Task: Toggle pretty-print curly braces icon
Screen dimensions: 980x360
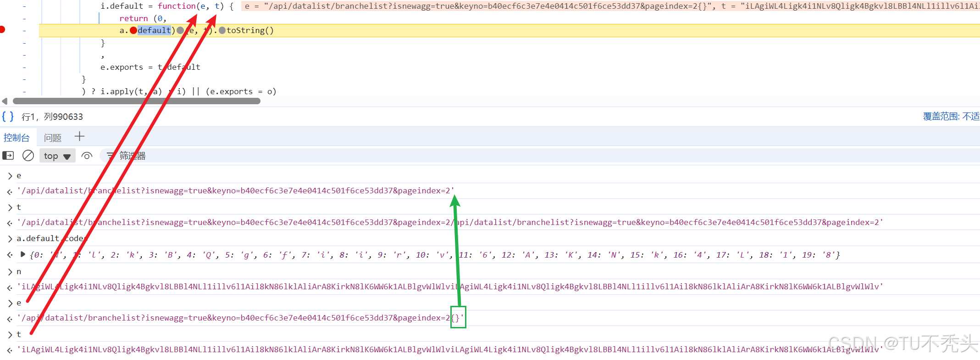Action: pyautogui.click(x=8, y=117)
